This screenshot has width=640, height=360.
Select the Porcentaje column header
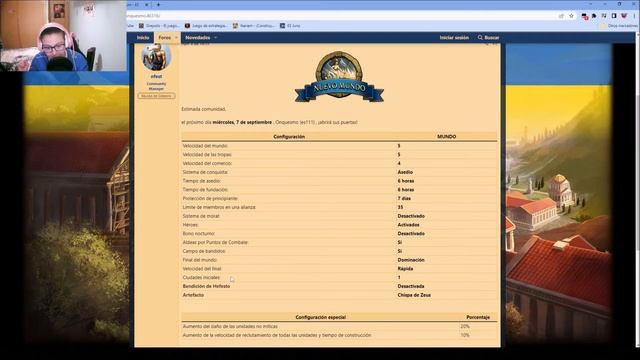[478, 317]
